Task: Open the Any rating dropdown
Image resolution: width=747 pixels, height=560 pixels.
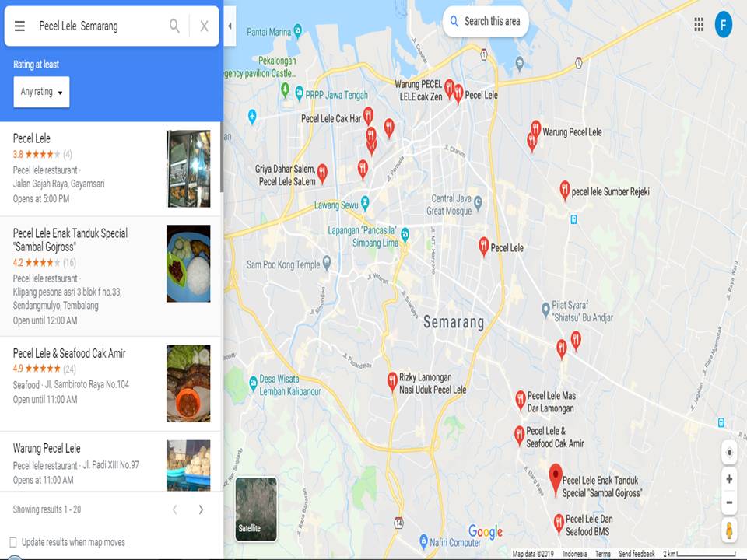Action: tap(41, 92)
